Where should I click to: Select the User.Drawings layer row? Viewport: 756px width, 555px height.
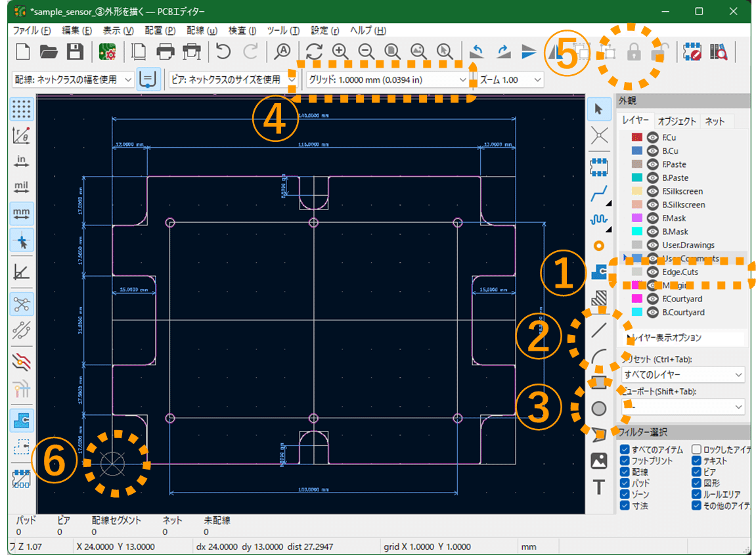[684, 245]
